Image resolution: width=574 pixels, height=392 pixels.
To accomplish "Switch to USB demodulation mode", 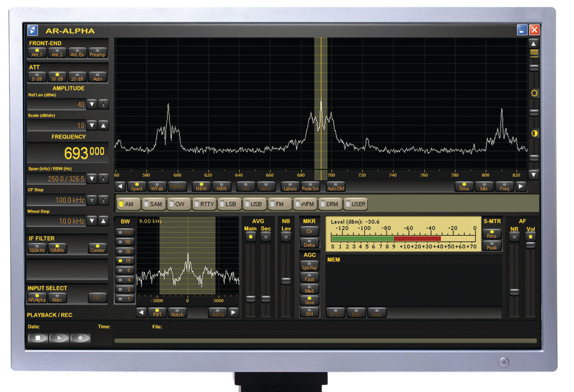I will point(255,203).
